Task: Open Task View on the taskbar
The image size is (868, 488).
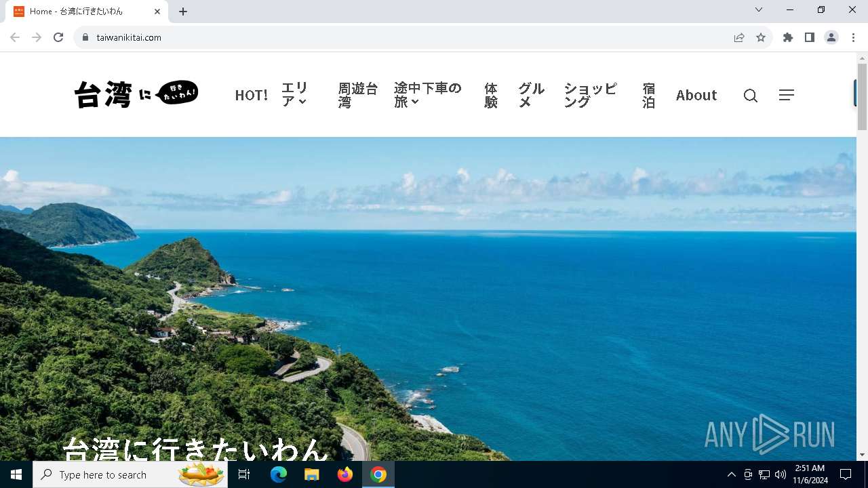Action: click(244, 474)
